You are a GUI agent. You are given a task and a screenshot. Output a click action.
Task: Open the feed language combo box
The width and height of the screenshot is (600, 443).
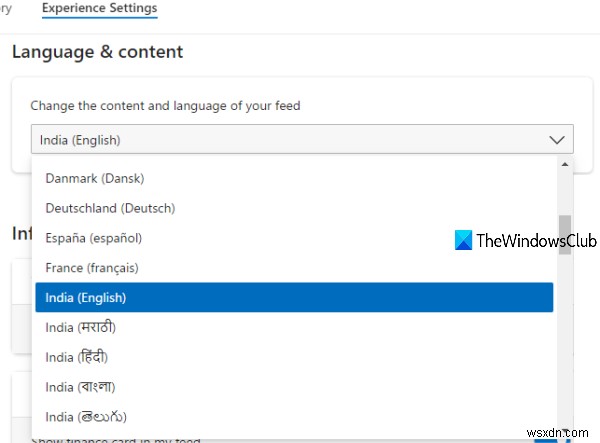click(x=301, y=140)
